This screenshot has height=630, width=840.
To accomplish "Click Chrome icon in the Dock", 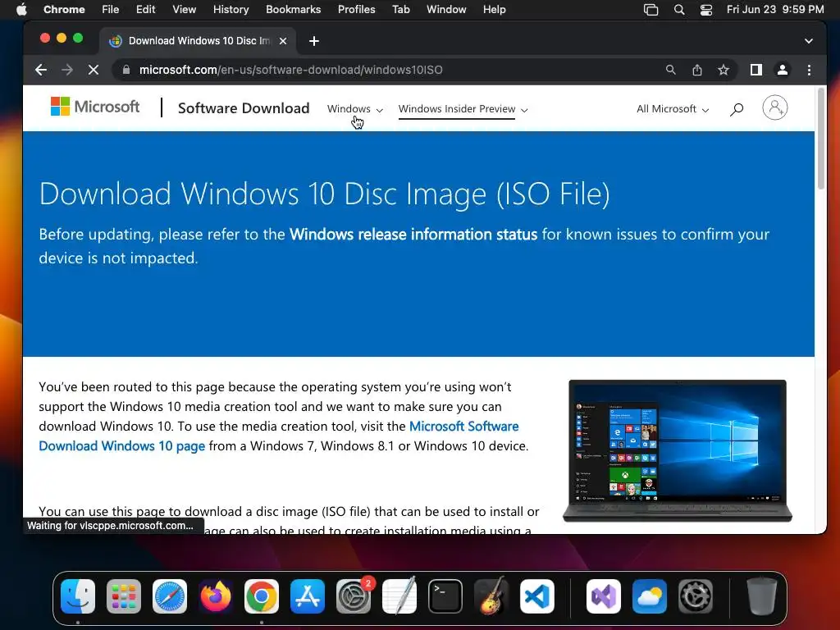I will [262, 596].
